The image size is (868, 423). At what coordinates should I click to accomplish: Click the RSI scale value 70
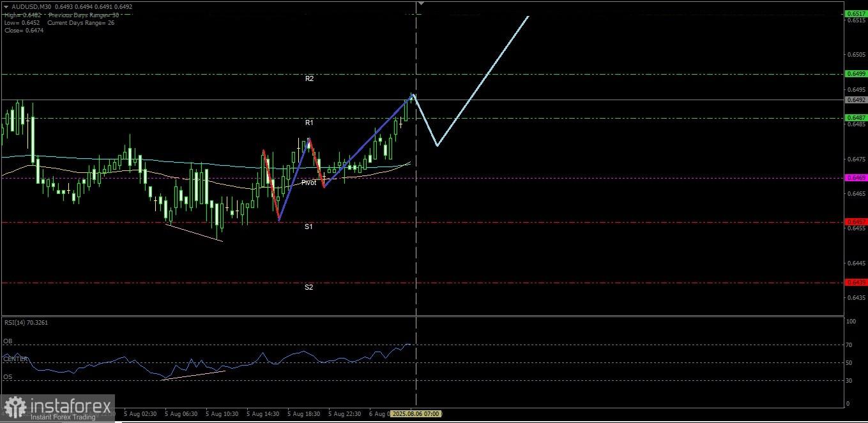849,345
